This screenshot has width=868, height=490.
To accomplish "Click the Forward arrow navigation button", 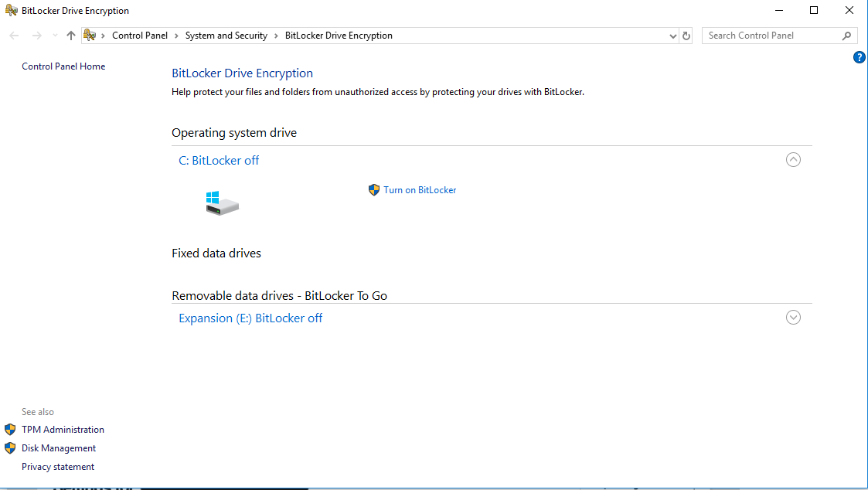I will pos(36,36).
